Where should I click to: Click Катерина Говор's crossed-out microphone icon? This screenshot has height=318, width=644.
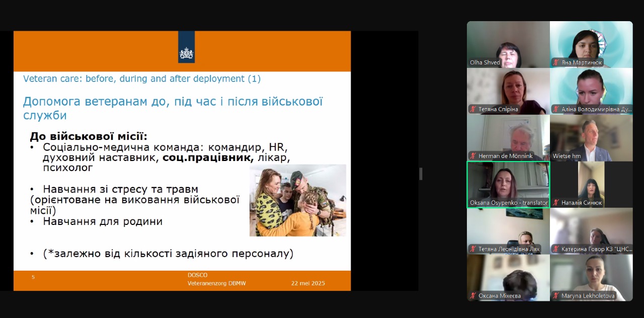click(x=555, y=249)
